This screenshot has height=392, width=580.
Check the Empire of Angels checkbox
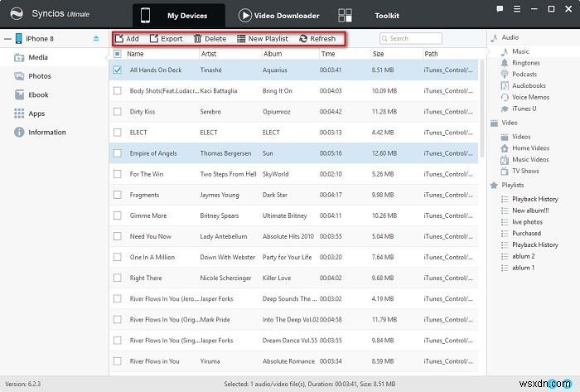coord(118,153)
